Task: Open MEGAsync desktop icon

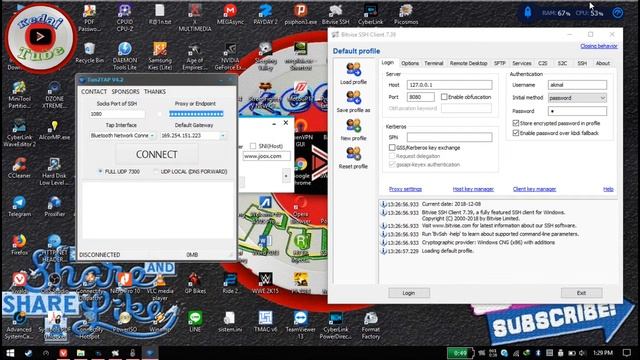Action: click(230, 14)
